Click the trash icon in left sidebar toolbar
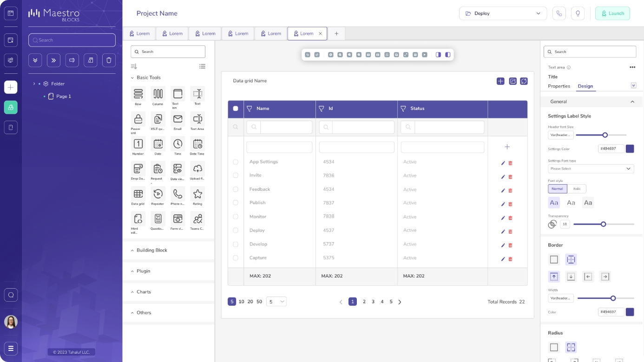 point(109,60)
